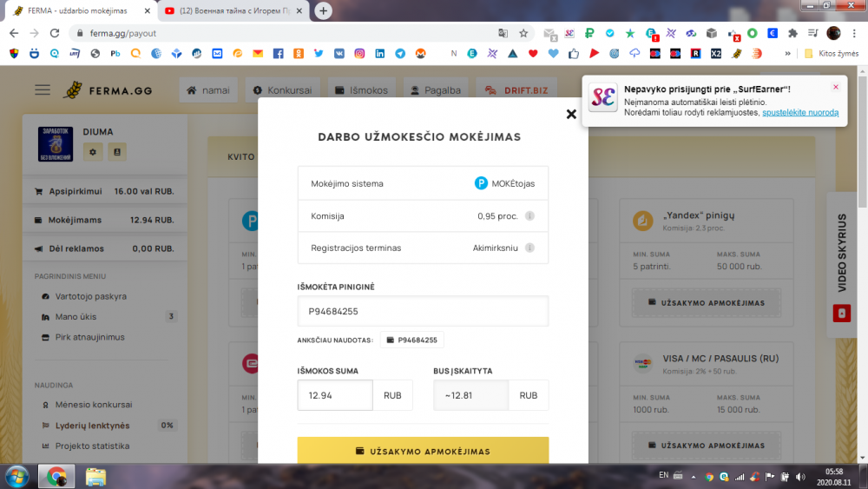Click the profile settings gear icon under DIUMA
868x489 pixels.
click(93, 152)
